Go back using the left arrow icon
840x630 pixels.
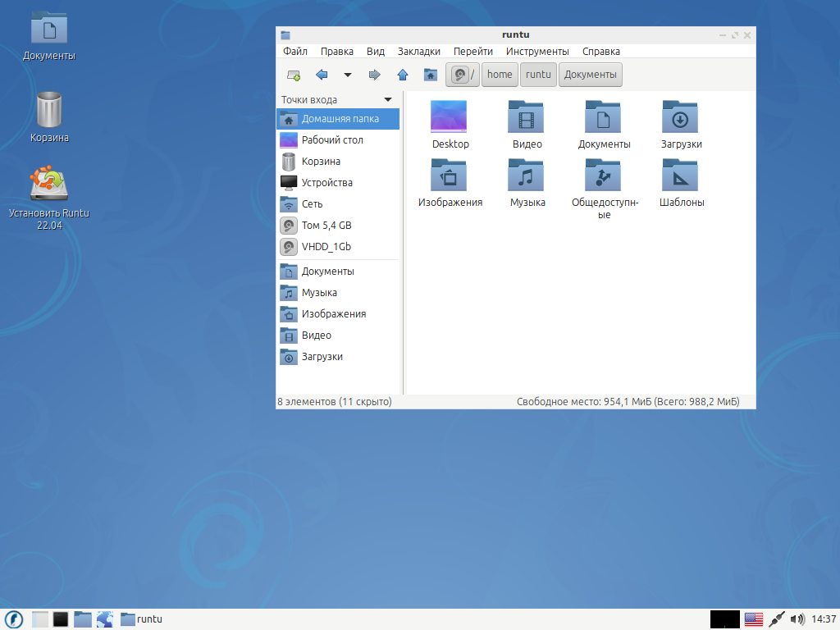[322, 75]
